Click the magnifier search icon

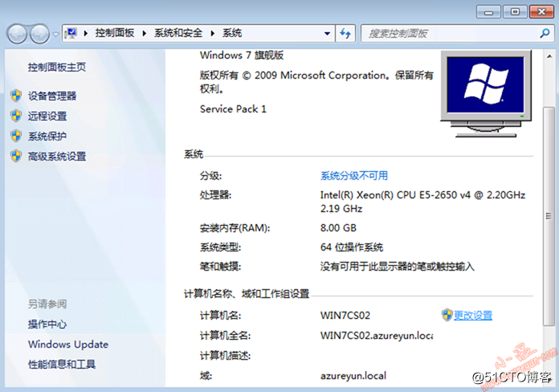545,34
